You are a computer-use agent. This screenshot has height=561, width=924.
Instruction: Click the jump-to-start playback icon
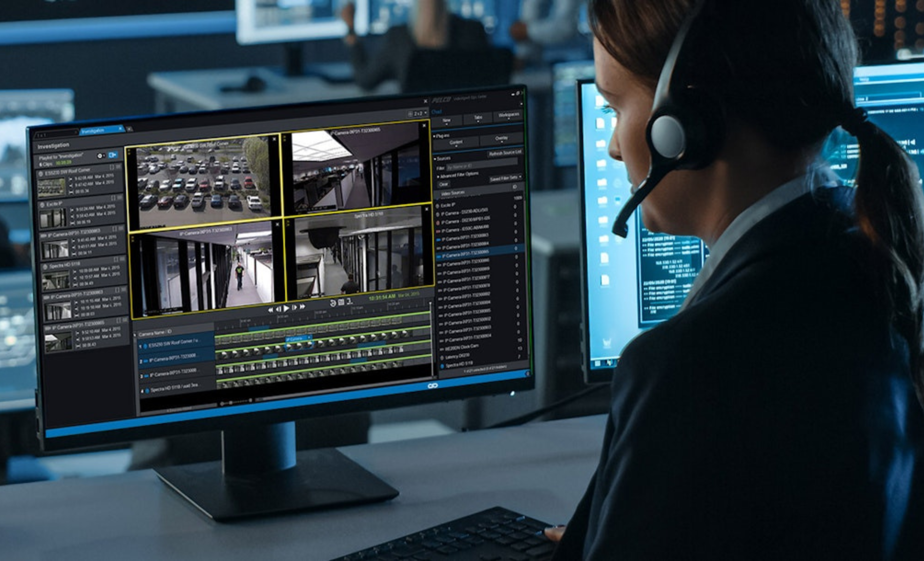coord(271,310)
